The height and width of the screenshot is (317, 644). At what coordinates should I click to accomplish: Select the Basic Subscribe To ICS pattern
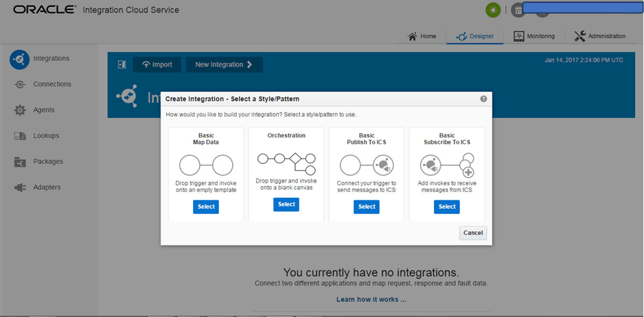[447, 207]
